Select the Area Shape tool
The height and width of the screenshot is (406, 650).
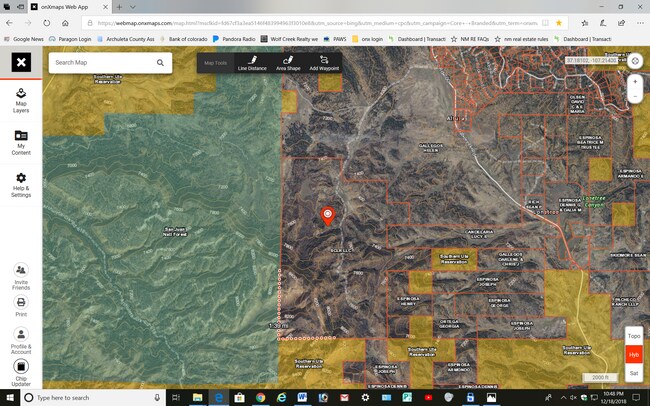288,63
